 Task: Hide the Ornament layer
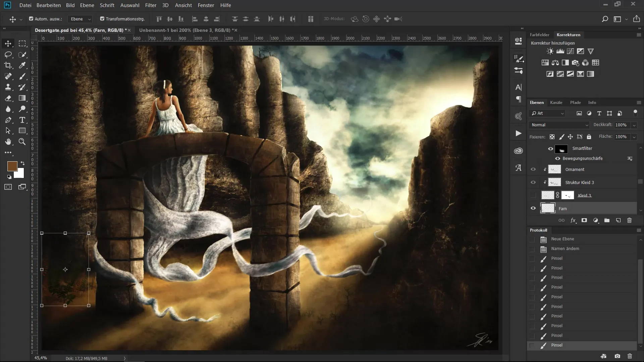click(x=533, y=169)
